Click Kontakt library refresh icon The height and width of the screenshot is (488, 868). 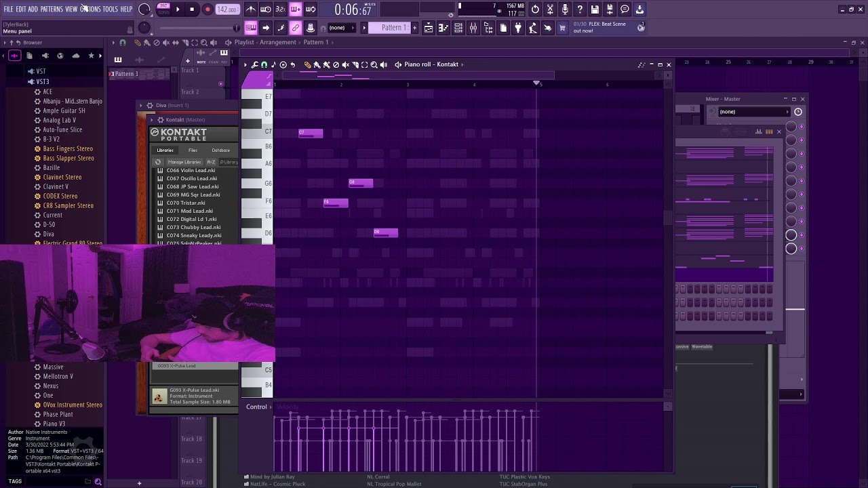(158, 162)
